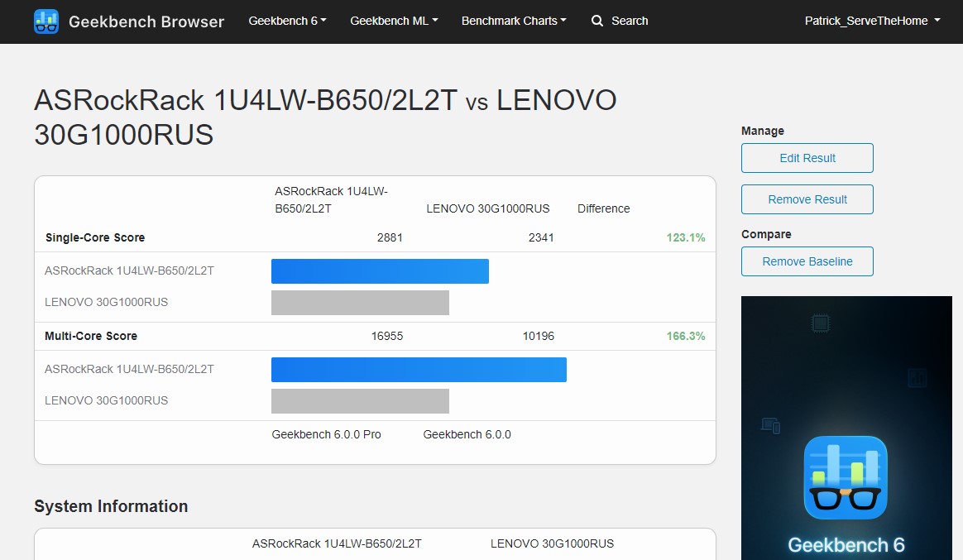Screen dimensions: 963x560
Task: Click the Compare section label
Action: 766,234
